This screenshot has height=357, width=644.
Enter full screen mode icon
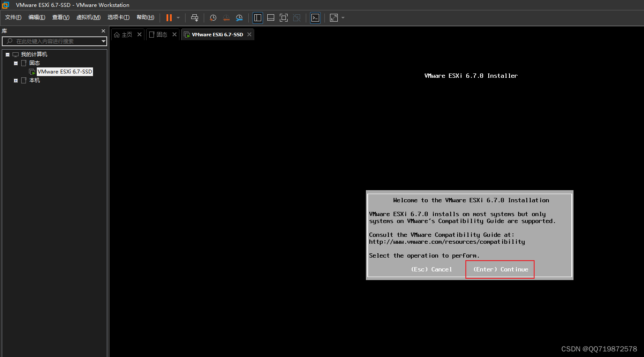(284, 18)
